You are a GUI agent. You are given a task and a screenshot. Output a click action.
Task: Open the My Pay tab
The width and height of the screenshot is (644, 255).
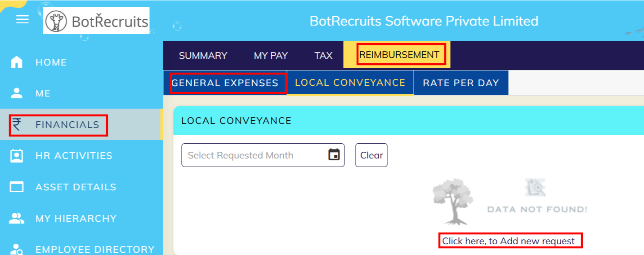[271, 56]
